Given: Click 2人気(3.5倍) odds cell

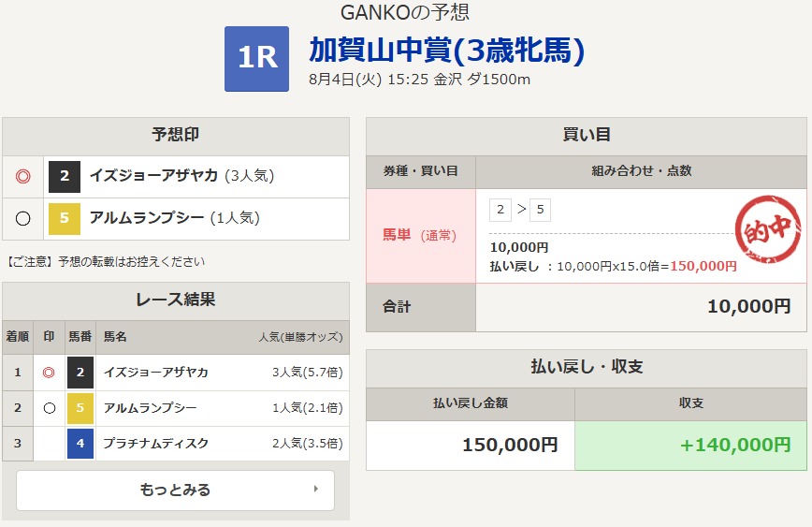Looking at the screenshot, I should [308, 444].
